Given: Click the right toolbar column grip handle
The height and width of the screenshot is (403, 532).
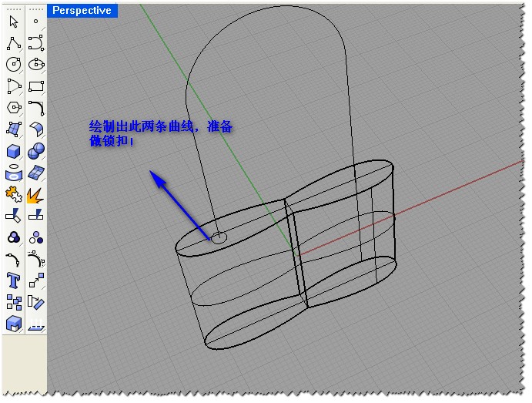Looking at the screenshot, I should [x=36, y=8].
